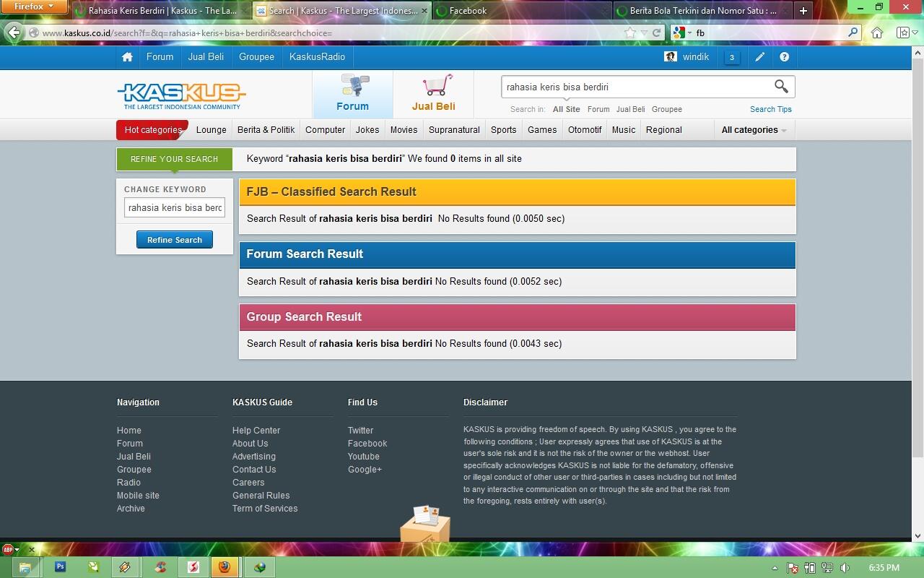Image resolution: width=924 pixels, height=578 pixels.
Task: Open the Adblock Plus dropdown arrow
Action: (x=17, y=550)
